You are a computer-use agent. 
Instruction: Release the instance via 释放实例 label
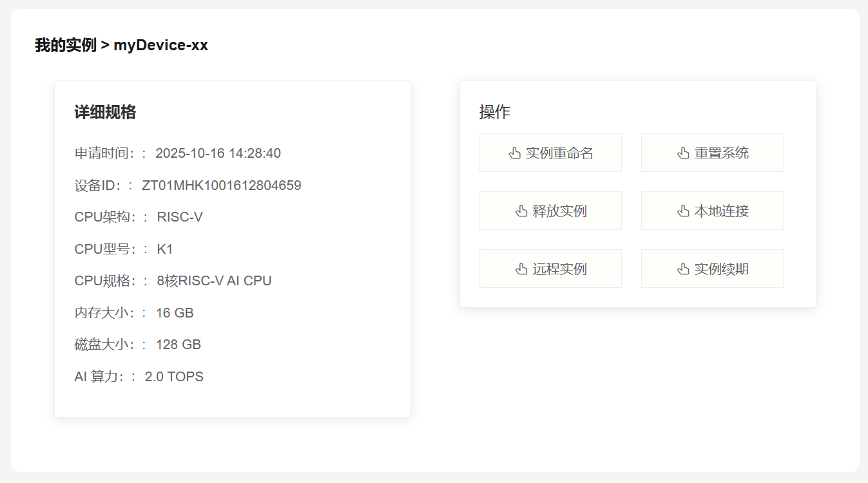[x=560, y=211]
